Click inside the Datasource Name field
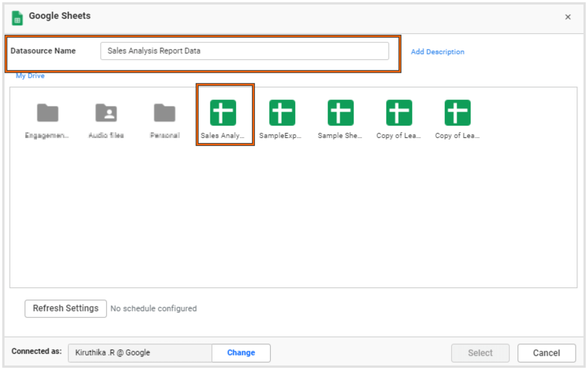The image size is (588, 370). tap(244, 51)
